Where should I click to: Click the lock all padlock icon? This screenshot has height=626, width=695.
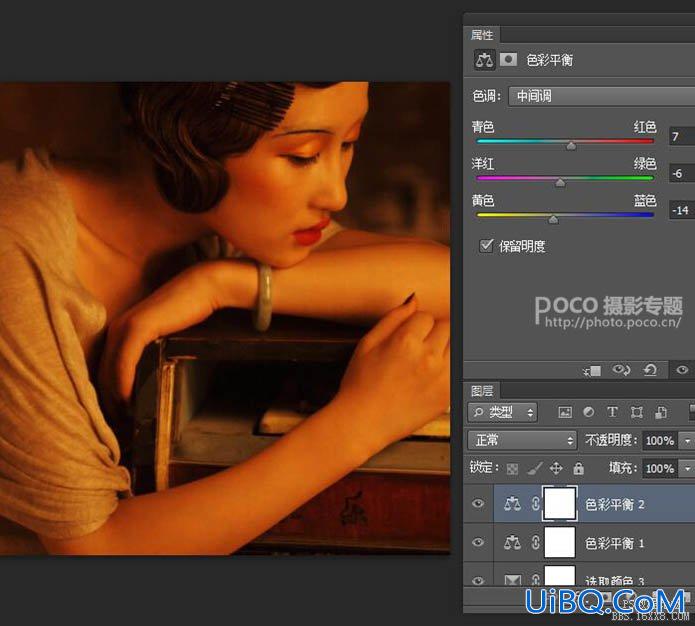(578, 468)
